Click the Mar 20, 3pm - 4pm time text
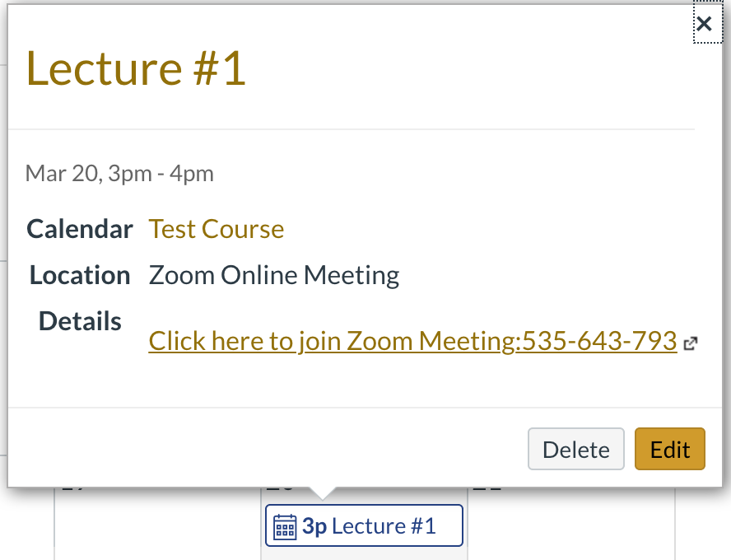The image size is (731, 560). (119, 174)
